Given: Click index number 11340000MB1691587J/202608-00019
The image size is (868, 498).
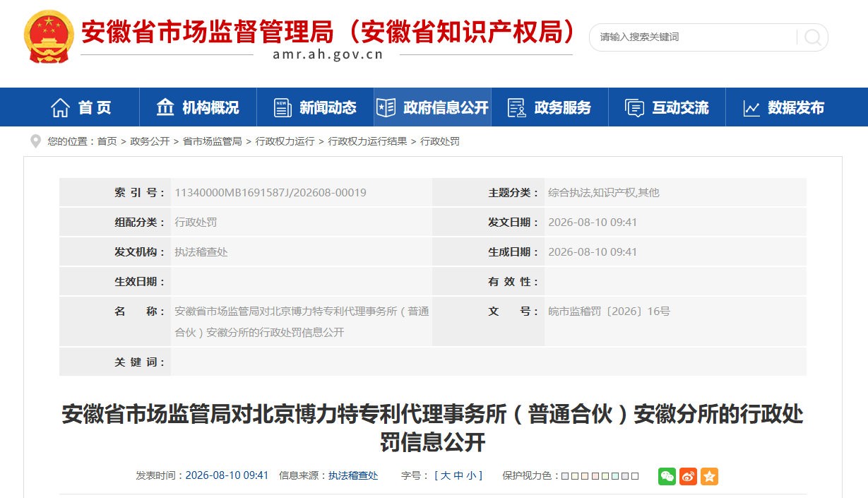Looking at the screenshot, I should (270, 192).
